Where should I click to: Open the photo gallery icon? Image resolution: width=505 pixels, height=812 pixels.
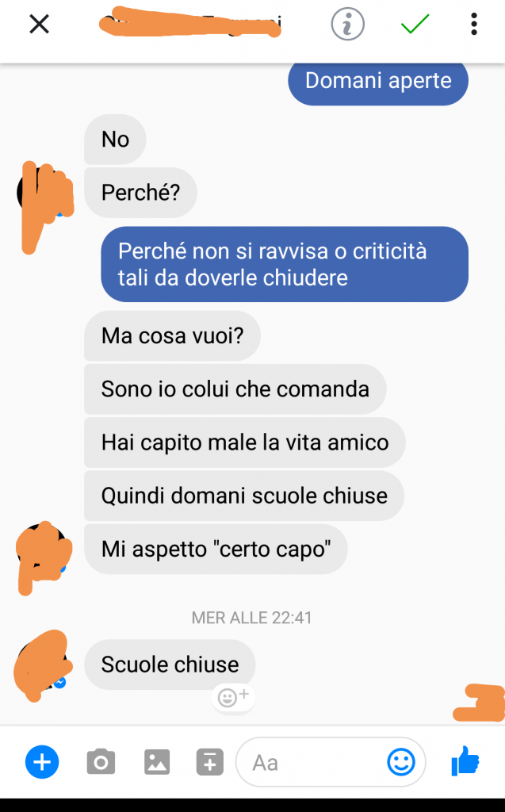click(x=157, y=762)
